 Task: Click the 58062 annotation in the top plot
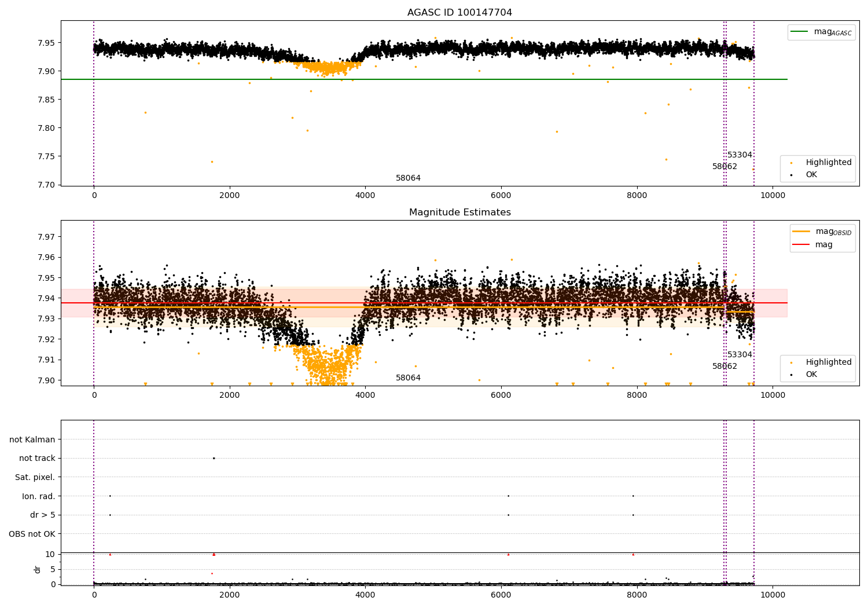(x=724, y=166)
